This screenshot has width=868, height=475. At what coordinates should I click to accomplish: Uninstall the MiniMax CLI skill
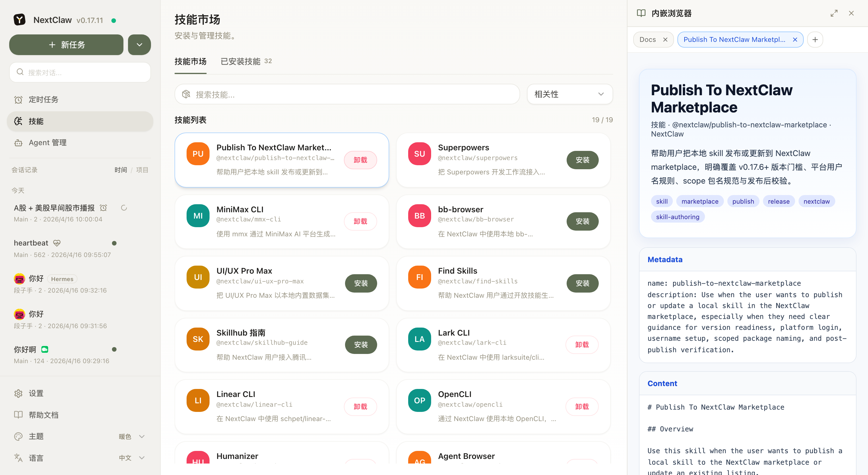[360, 221]
